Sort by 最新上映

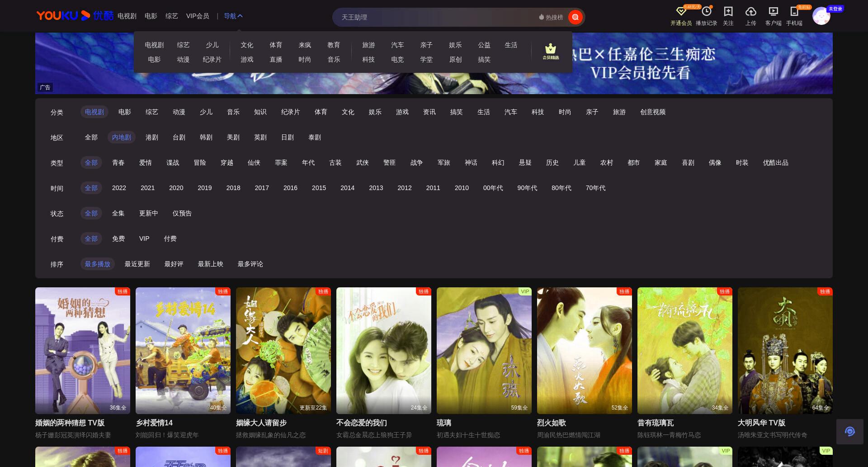(211, 264)
